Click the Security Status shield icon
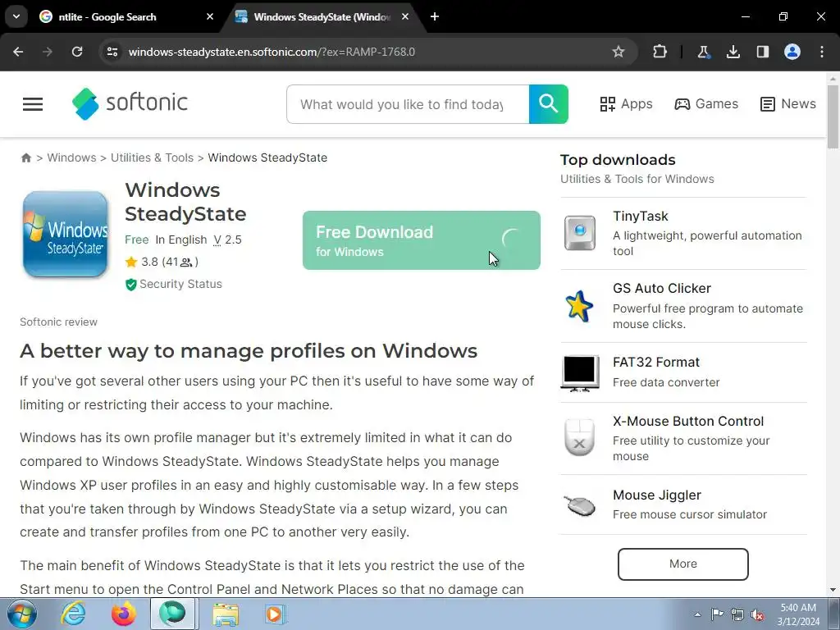Screen dimensions: 840x630 click(x=130, y=285)
